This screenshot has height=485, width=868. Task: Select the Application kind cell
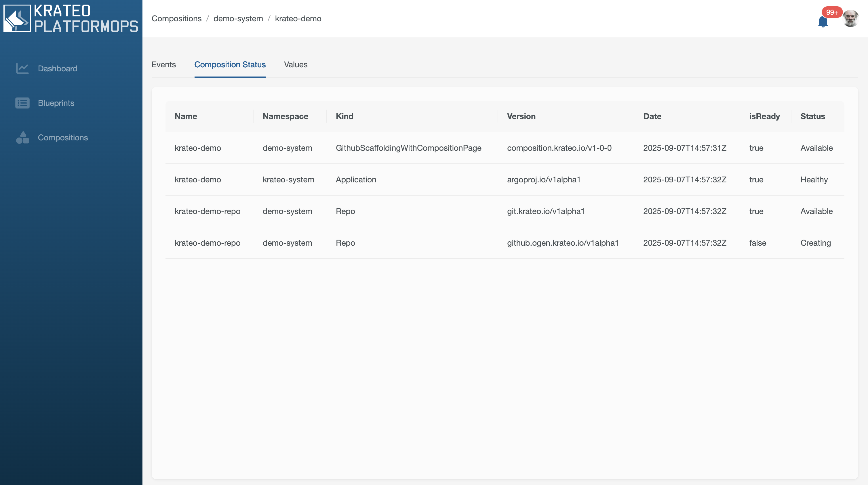tap(356, 180)
